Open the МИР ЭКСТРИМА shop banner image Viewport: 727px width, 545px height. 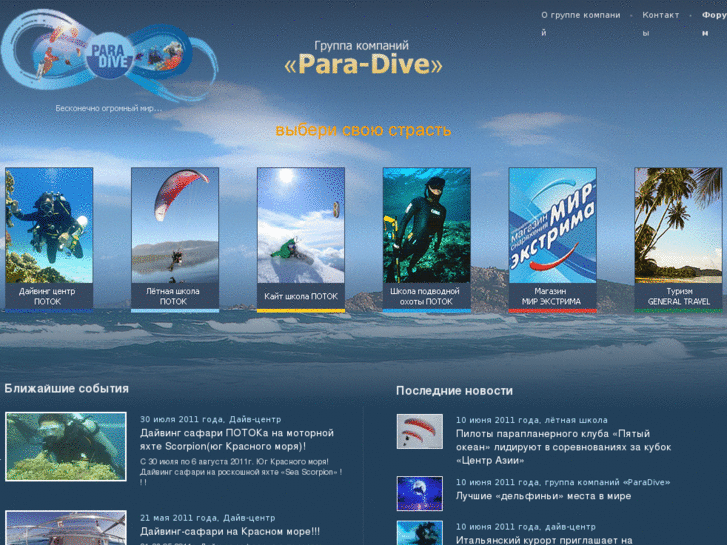coord(553,225)
